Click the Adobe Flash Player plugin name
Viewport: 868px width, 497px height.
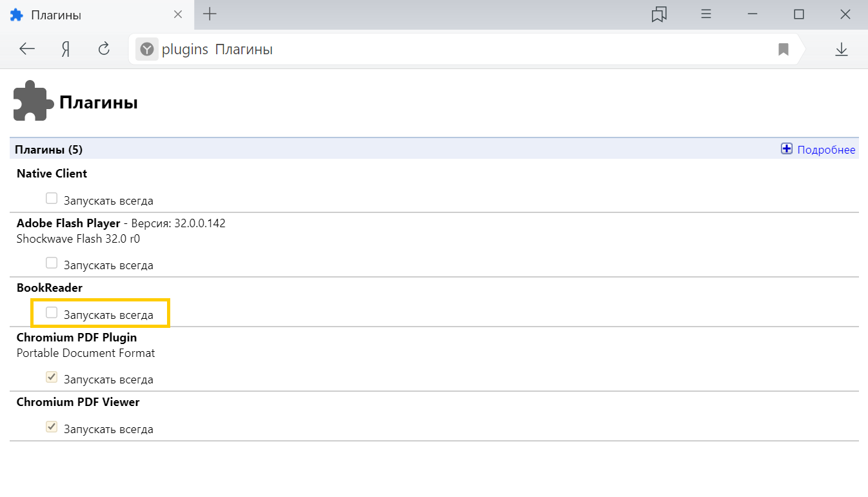coord(68,223)
